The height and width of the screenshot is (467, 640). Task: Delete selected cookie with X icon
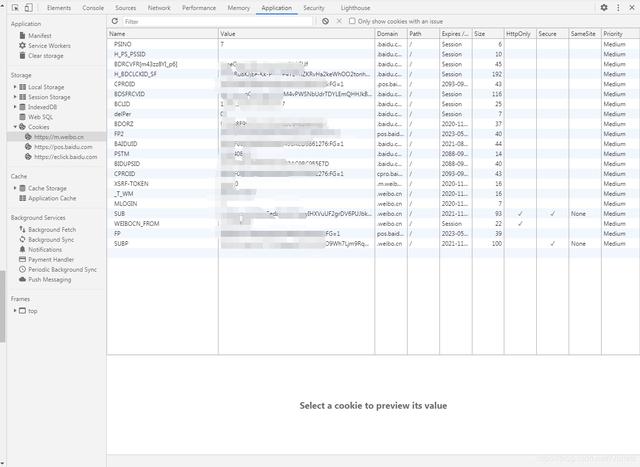(339, 20)
